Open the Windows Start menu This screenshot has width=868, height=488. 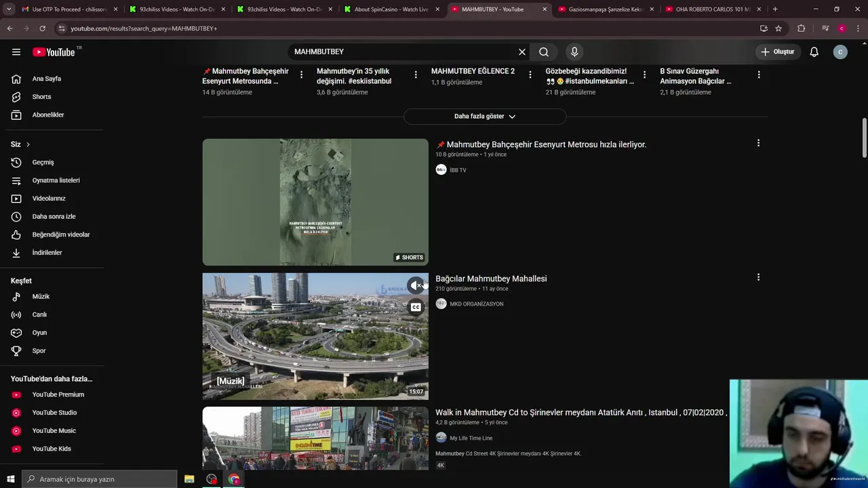point(11,479)
